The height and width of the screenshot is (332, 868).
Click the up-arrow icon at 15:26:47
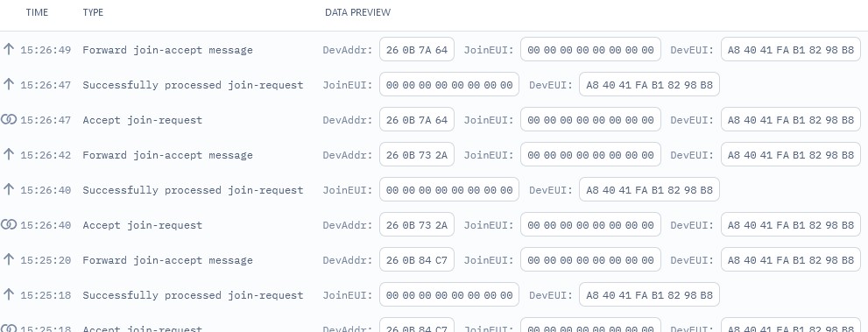[x=8, y=84]
